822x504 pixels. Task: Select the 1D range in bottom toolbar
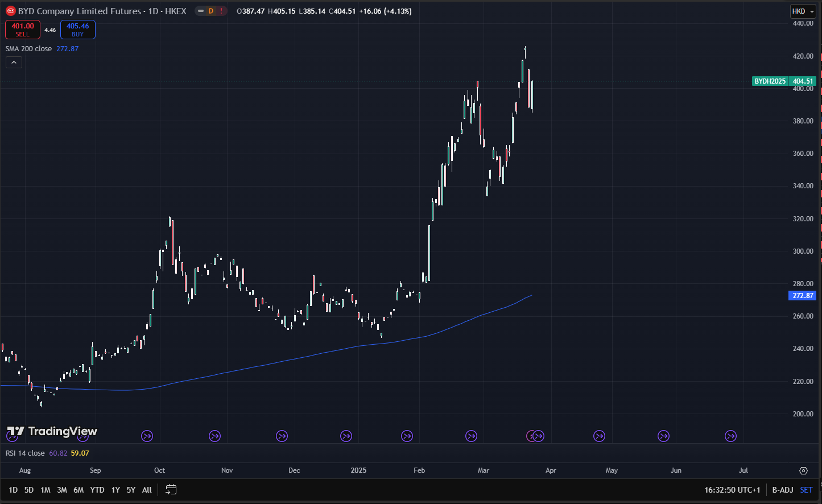(x=13, y=490)
